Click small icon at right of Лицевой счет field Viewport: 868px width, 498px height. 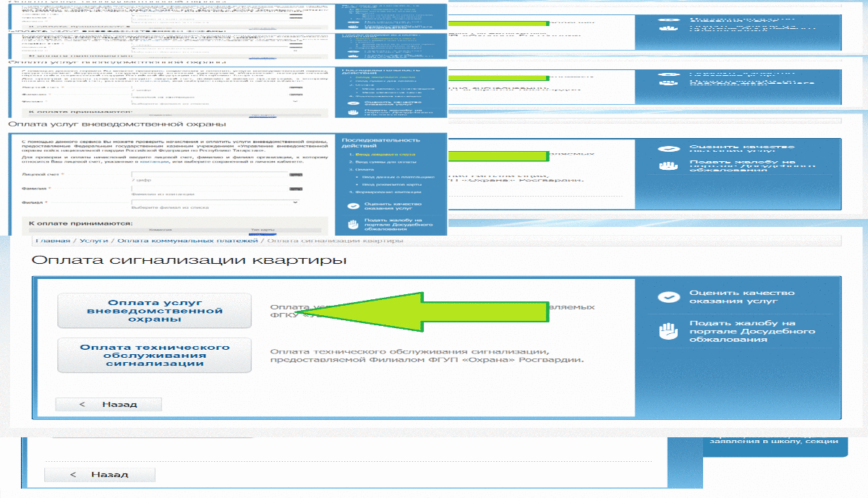[x=295, y=175]
